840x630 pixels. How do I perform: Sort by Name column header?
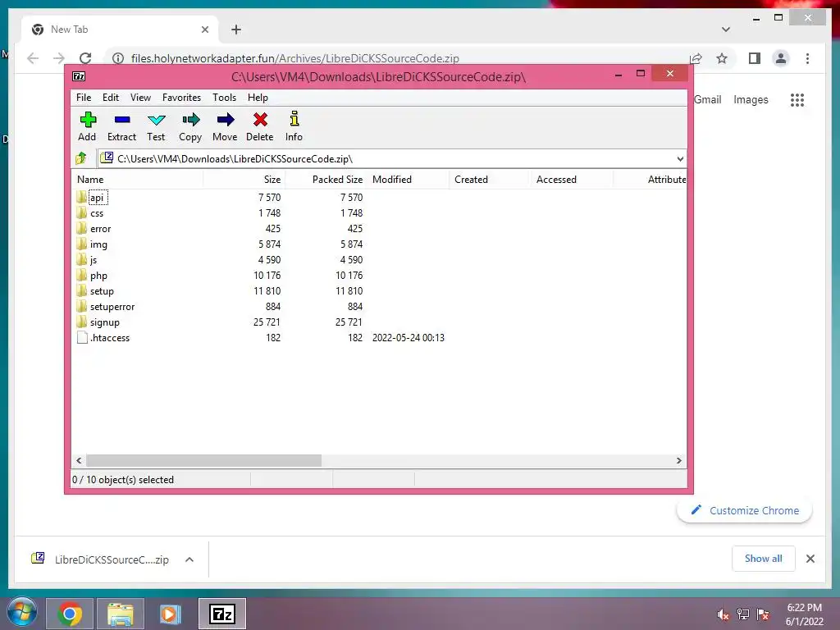click(x=137, y=180)
